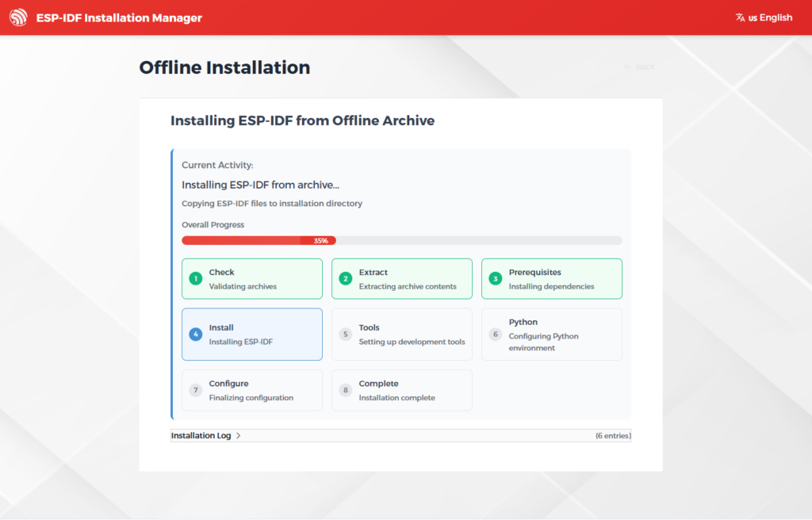Click 'Finalizing configuration' text
The image size is (812, 520).
point(251,398)
